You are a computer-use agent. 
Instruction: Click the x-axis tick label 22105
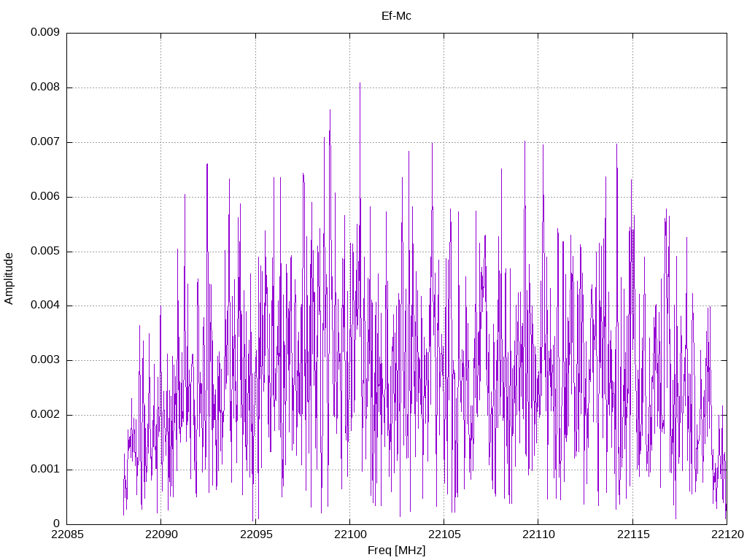(444, 534)
